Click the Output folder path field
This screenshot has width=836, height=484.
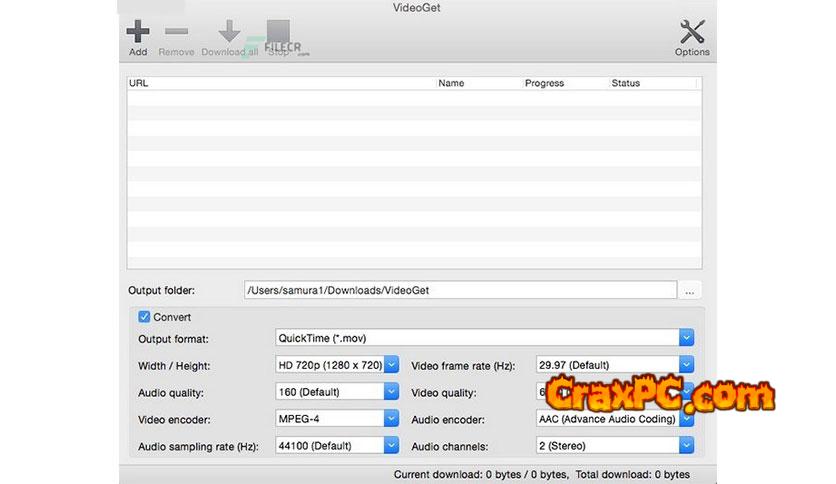point(460,290)
